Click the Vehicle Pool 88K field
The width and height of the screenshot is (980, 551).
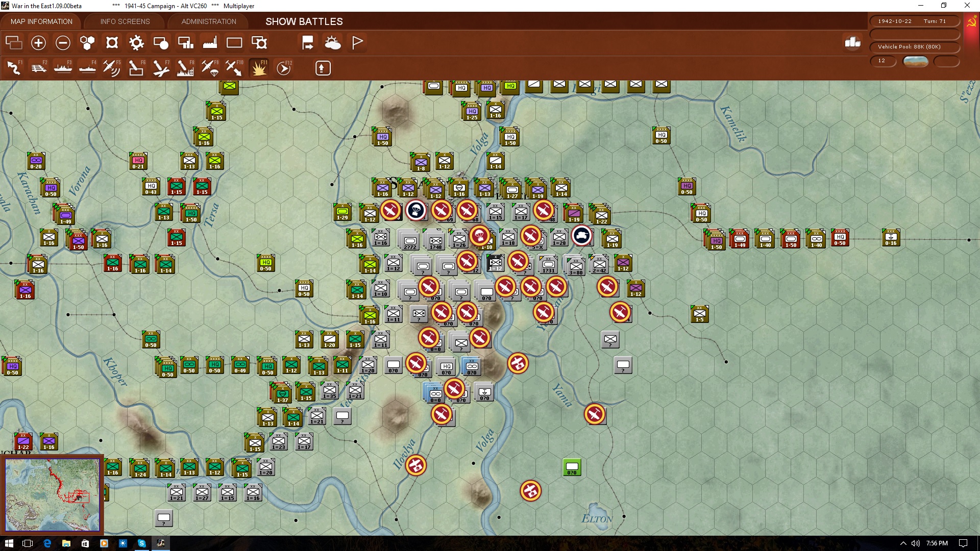914,46
